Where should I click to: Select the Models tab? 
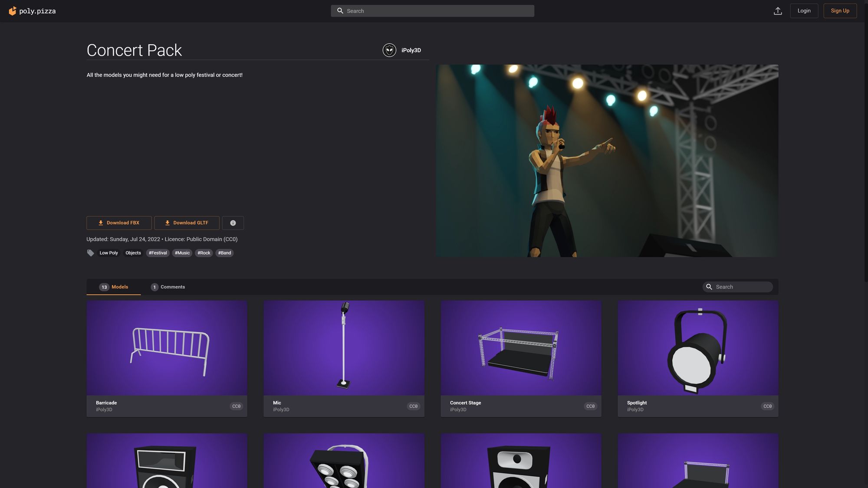coord(114,287)
